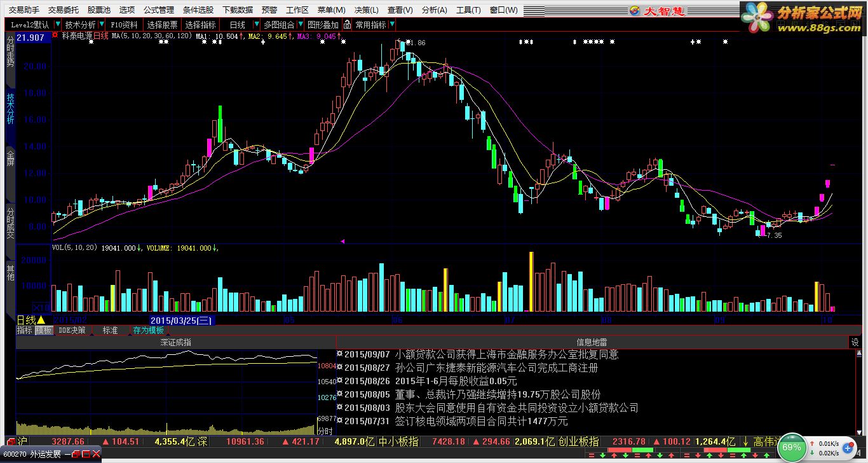This screenshot has height=463, width=868.
Task: Open the 分析(A) menu
Action: click(x=435, y=10)
